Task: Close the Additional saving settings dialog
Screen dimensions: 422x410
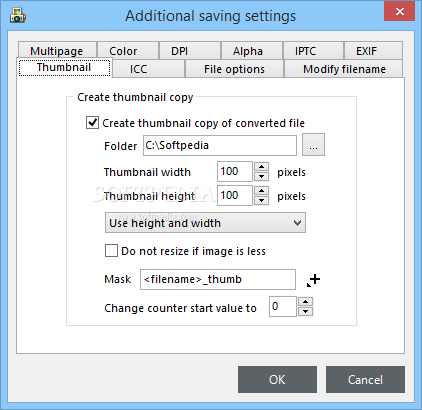Action: click(399, 11)
